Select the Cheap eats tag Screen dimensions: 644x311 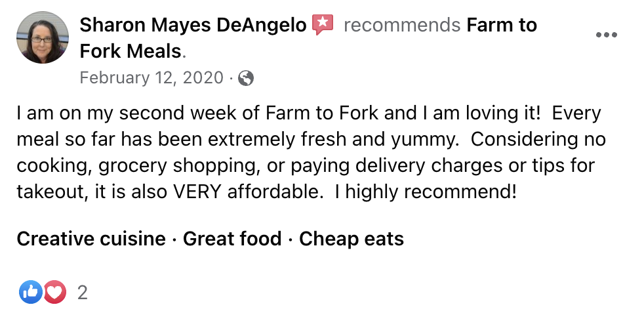click(351, 239)
